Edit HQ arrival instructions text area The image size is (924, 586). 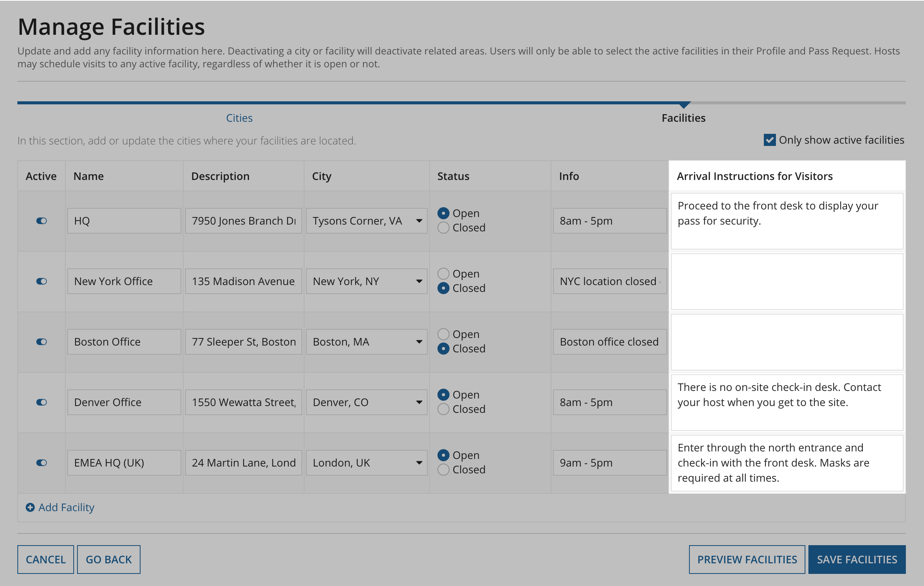coord(787,221)
